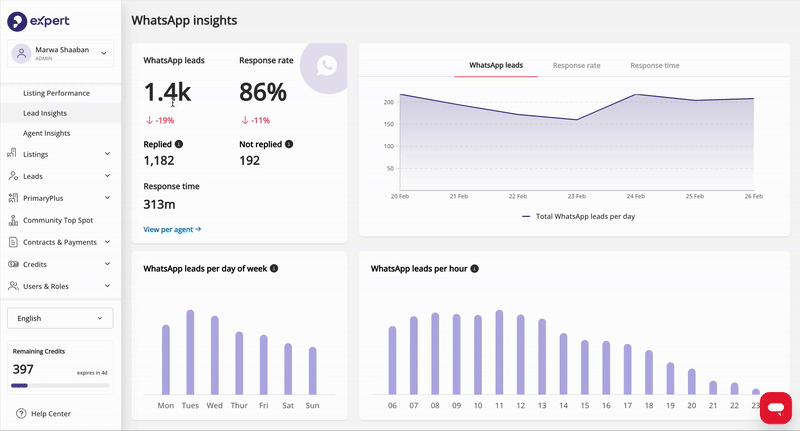
Task: Click the WhatsApp phone bubble icon
Action: [327, 66]
